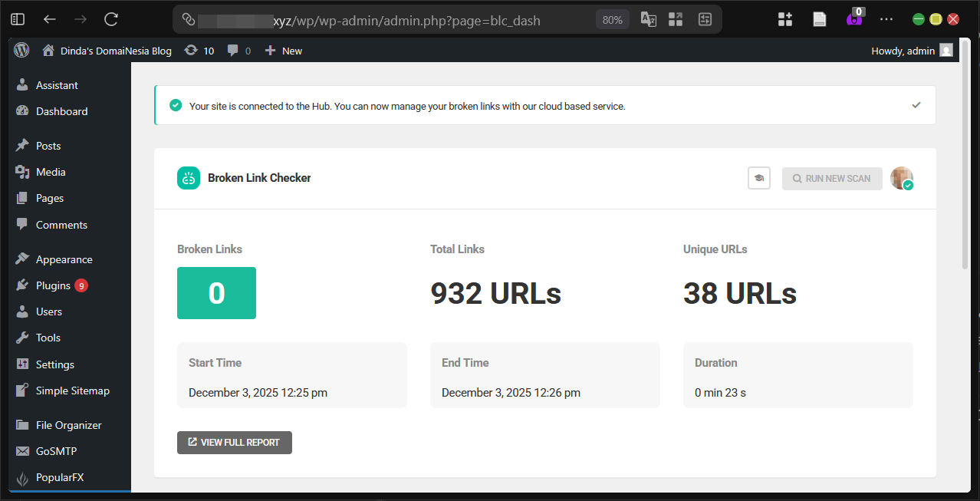Screen dimensions: 980x501
Task: Select the Media library icon in sidebar
Action: click(x=22, y=171)
